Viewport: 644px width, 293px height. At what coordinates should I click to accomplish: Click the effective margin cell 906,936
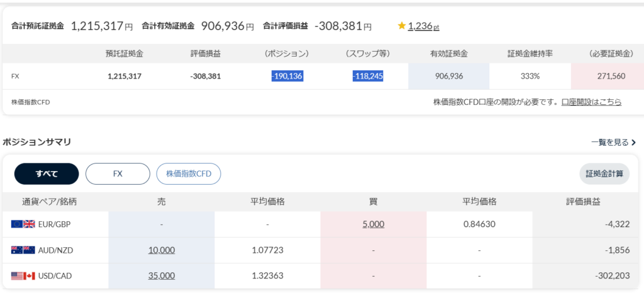coord(448,76)
